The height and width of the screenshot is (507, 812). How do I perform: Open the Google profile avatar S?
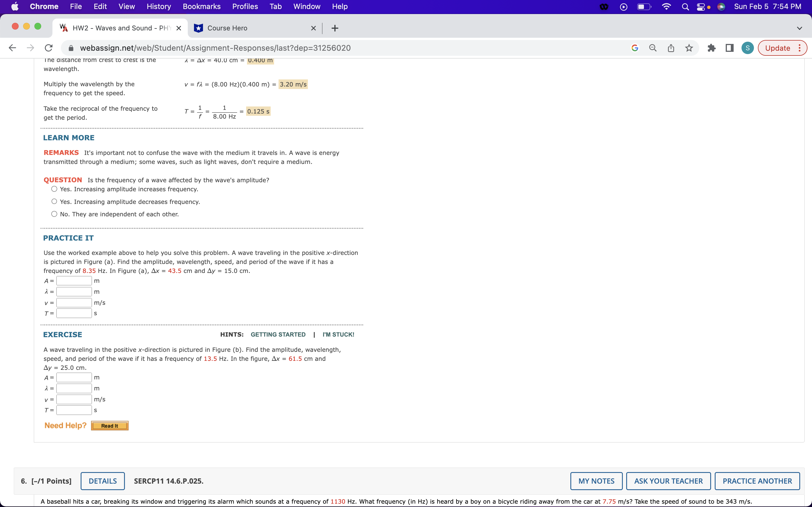tap(748, 48)
